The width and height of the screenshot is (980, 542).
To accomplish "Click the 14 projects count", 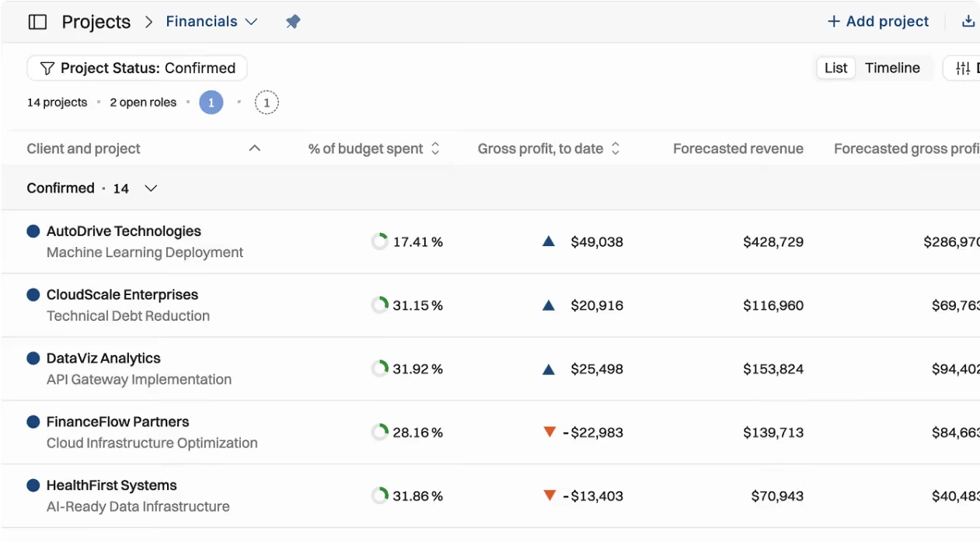I will point(57,102).
